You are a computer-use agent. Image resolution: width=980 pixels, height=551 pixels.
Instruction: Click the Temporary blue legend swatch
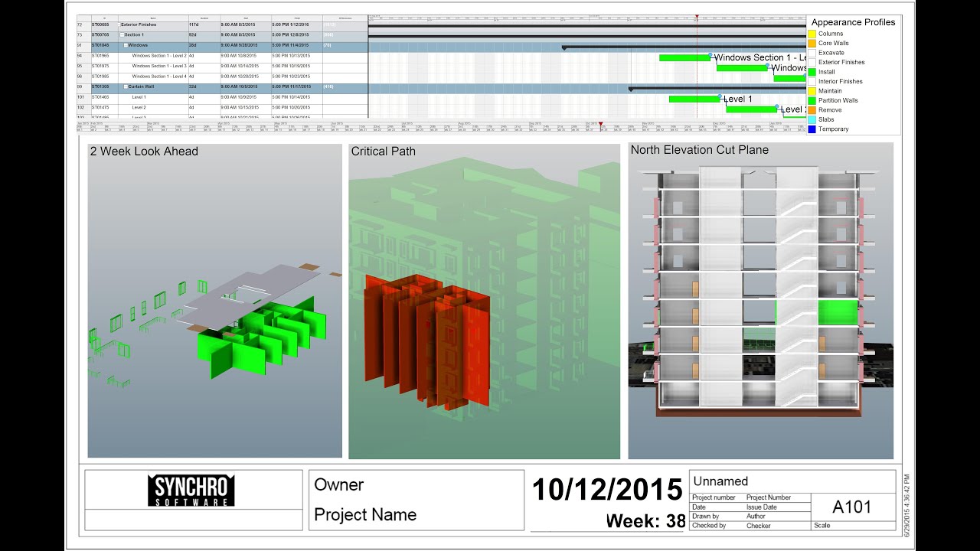812,129
